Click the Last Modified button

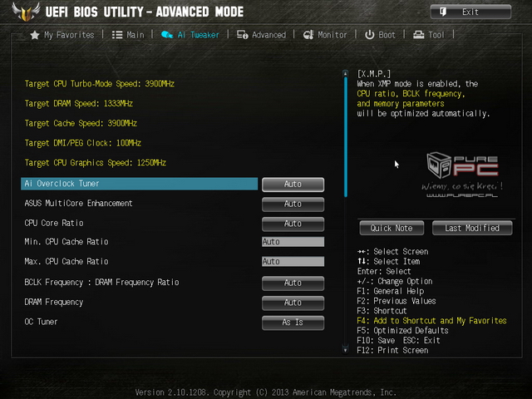click(x=472, y=228)
